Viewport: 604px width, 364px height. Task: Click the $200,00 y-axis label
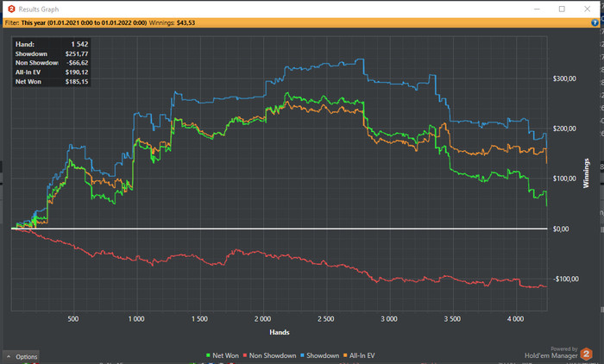564,129
